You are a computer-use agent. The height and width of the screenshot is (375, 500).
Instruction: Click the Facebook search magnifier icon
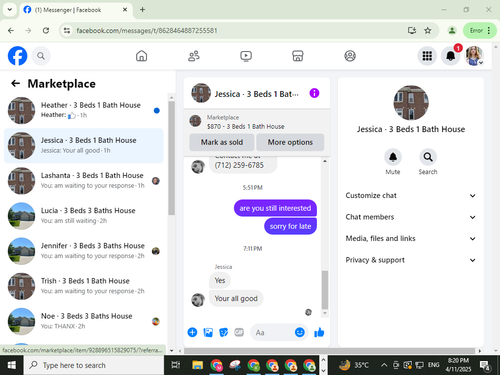coord(41,56)
